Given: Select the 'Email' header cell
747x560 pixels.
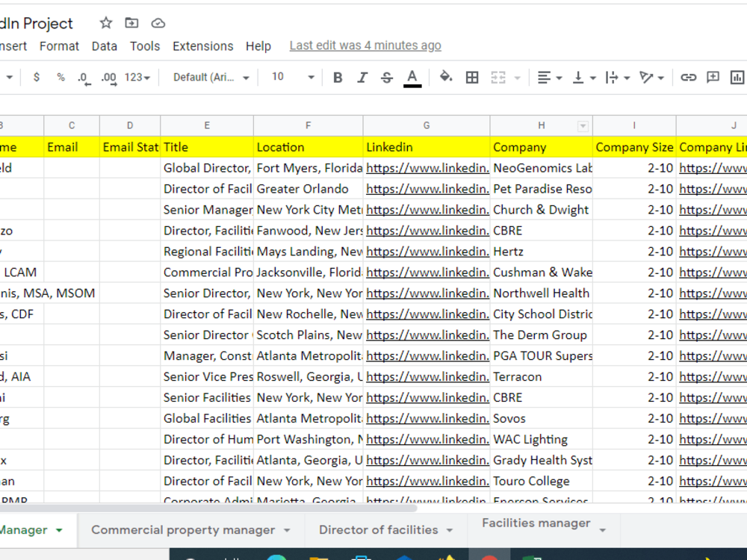Looking at the screenshot, I should (72, 147).
